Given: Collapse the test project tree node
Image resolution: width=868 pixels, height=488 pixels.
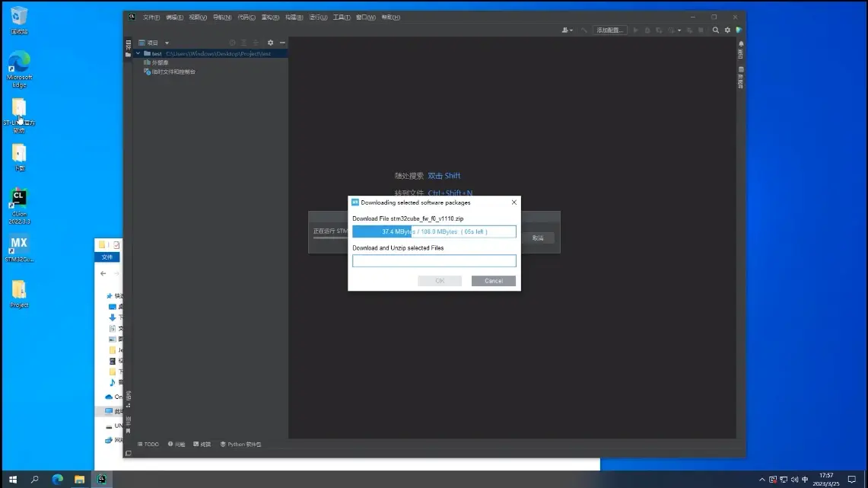Looking at the screenshot, I should [138, 54].
